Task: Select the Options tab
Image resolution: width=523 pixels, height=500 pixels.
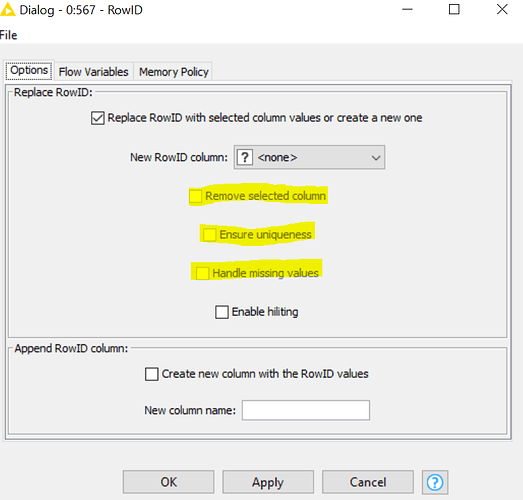Action: click(x=29, y=70)
